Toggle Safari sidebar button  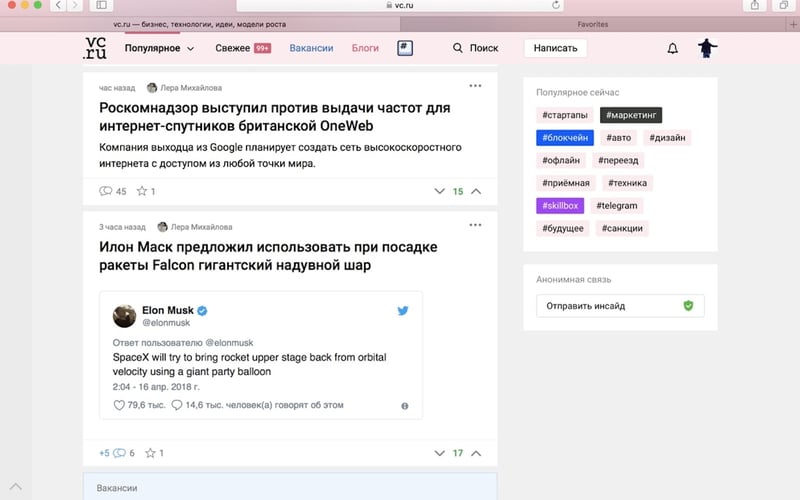point(102,5)
